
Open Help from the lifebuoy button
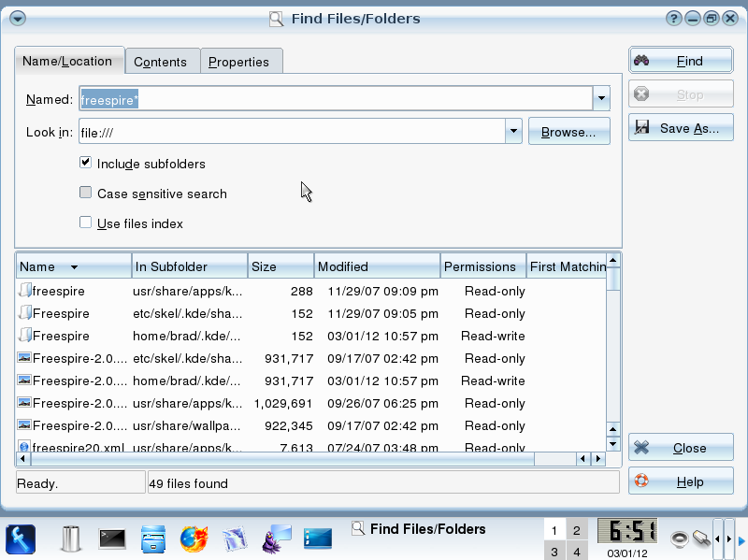(681, 481)
